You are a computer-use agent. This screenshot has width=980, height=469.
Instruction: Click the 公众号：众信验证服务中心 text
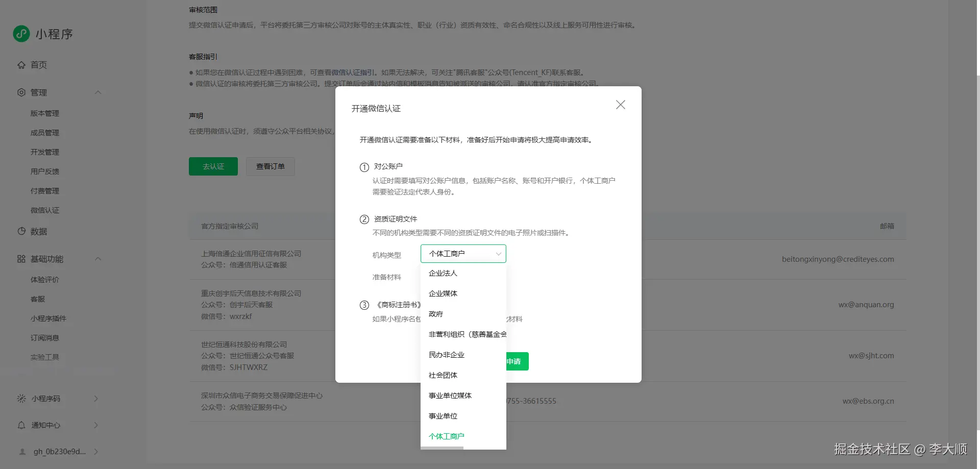tap(244, 407)
